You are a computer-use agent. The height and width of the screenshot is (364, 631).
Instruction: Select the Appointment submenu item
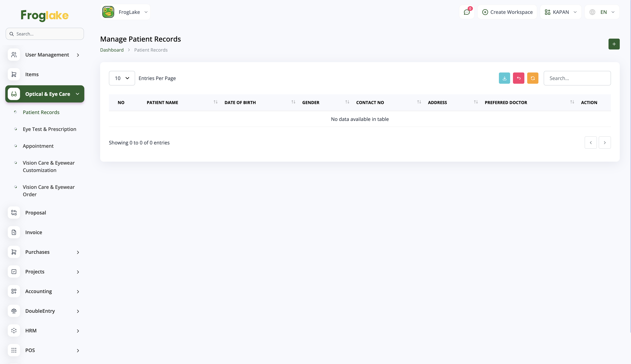point(38,146)
